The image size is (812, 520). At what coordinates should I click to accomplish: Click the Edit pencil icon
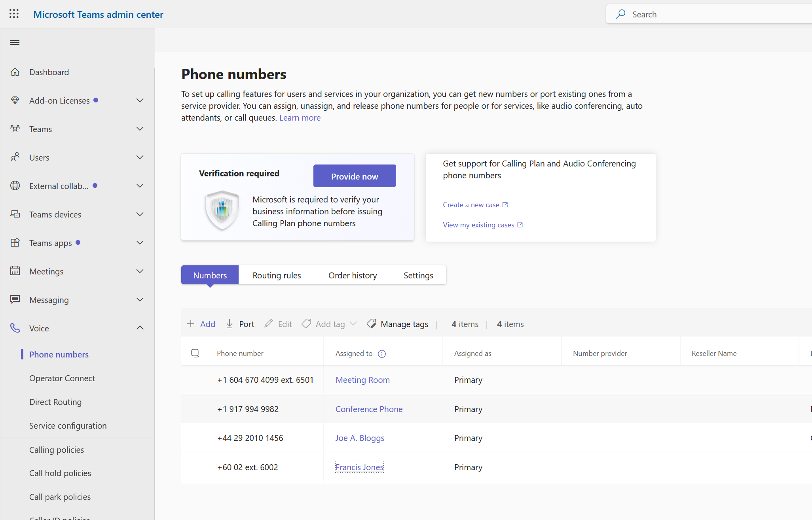point(268,324)
